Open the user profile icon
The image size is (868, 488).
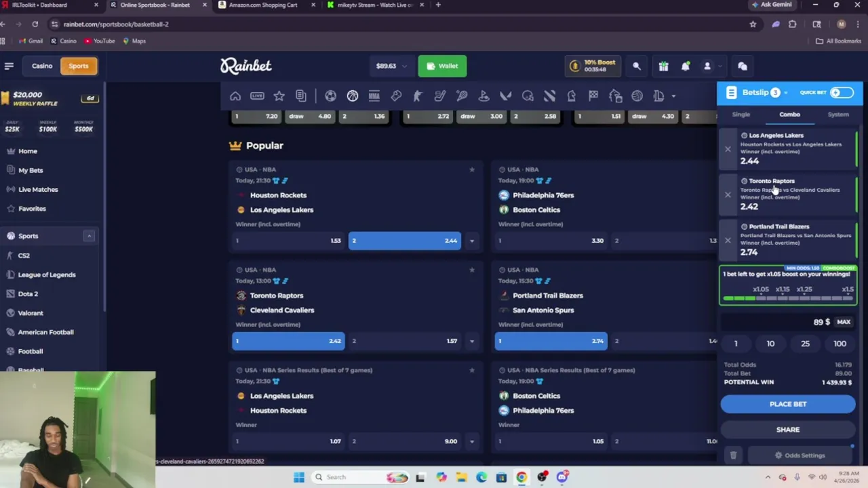(x=707, y=66)
